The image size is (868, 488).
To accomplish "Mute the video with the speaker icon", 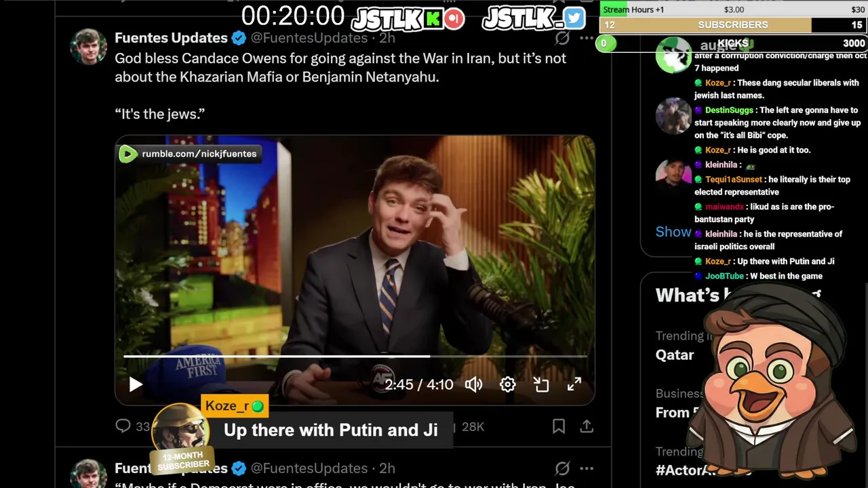I will [473, 384].
